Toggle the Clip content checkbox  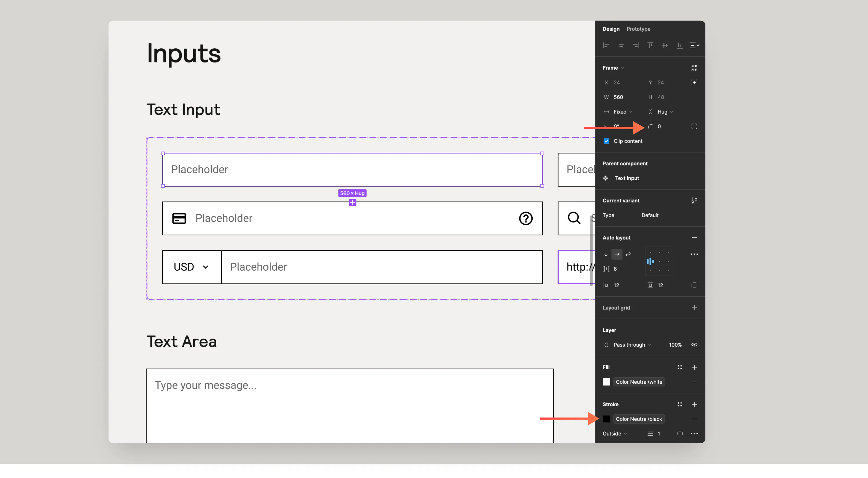(606, 141)
